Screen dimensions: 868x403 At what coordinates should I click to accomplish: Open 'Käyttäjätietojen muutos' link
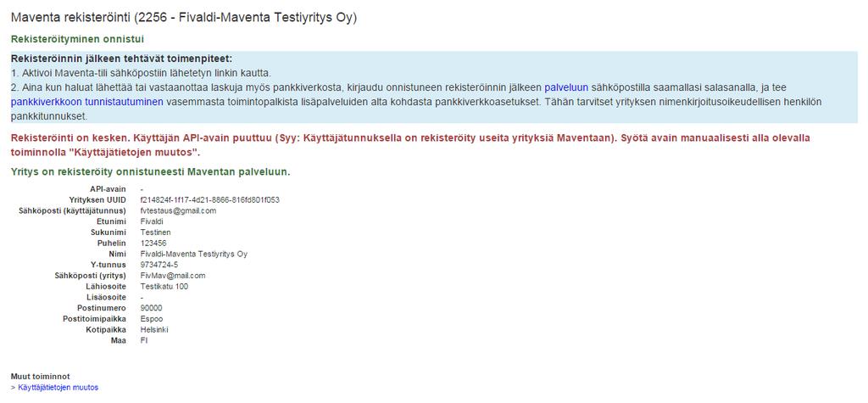coord(58,388)
